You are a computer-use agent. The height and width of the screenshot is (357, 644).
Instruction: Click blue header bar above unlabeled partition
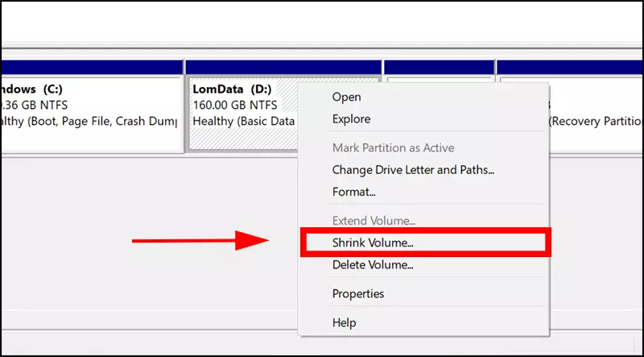[439, 68]
